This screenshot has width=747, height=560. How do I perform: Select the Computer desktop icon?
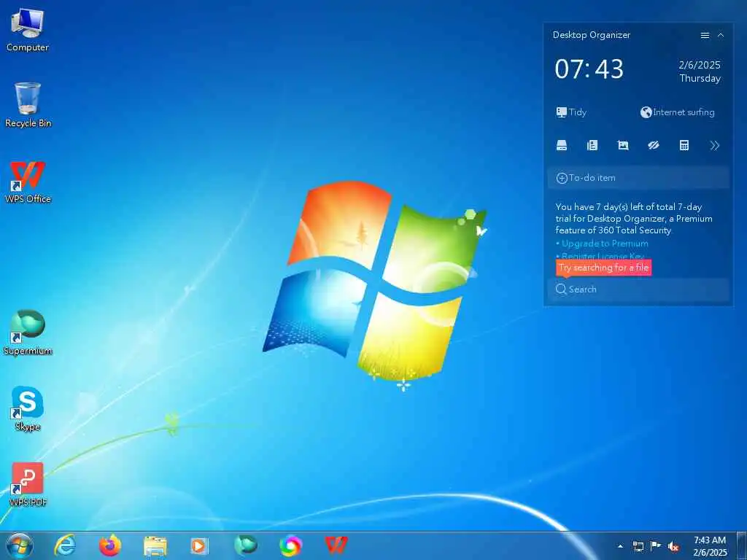point(28,29)
